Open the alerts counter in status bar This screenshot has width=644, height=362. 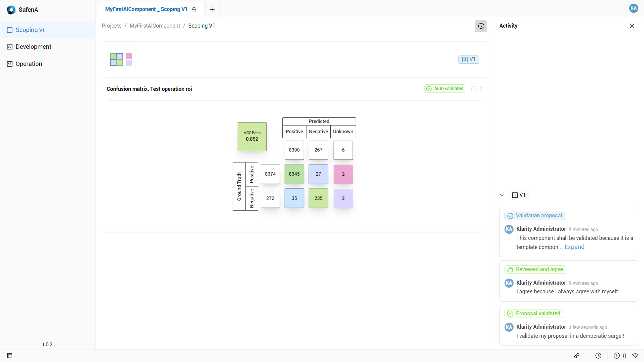tap(620, 356)
